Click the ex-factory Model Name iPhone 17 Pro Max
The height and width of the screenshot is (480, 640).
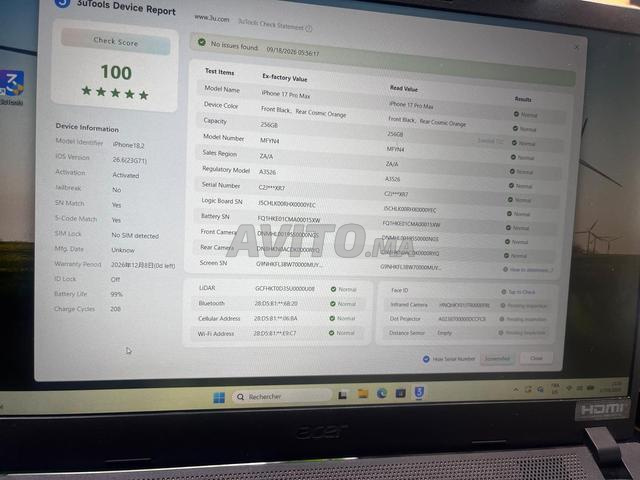[x=286, y=94]
